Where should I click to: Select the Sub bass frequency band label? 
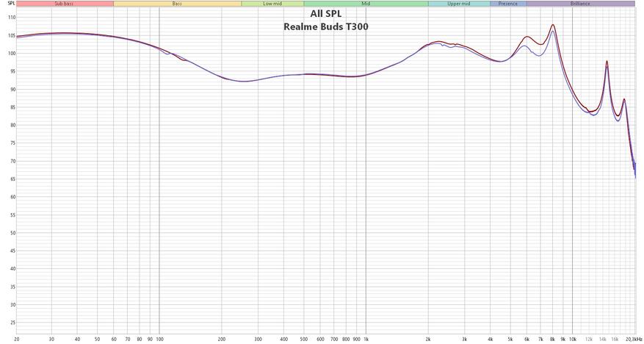tap(65, 4)
